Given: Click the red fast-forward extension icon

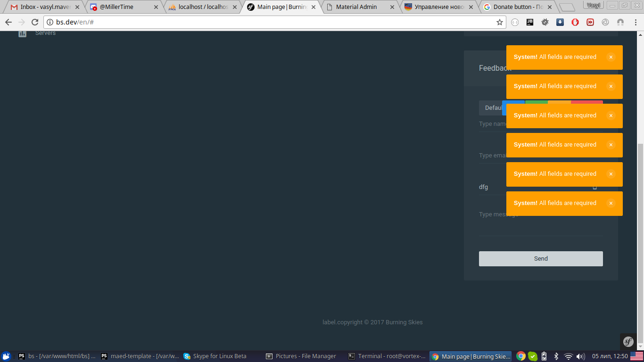Looking at the screenshot, I should pyautogui.click(x=590, y=22).
